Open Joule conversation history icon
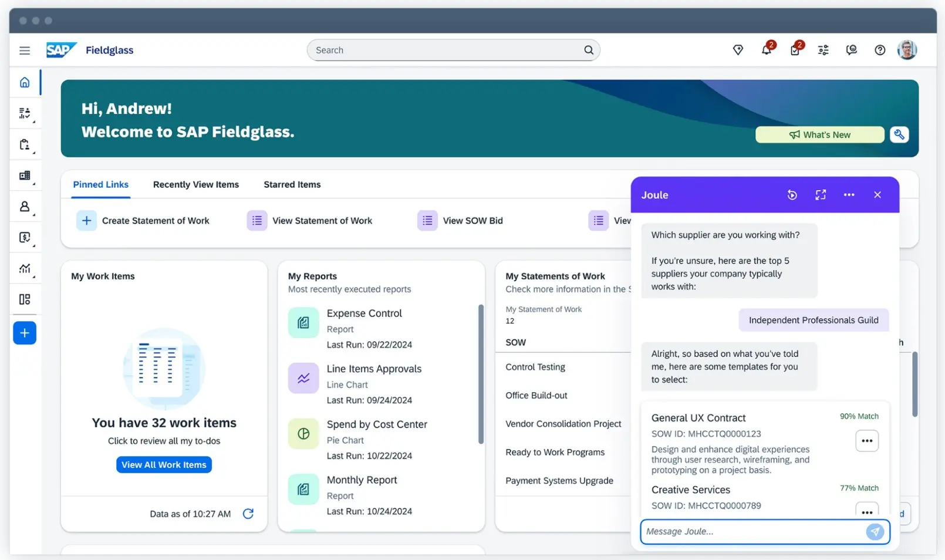 pyautogui.click(x=792, y=195)
